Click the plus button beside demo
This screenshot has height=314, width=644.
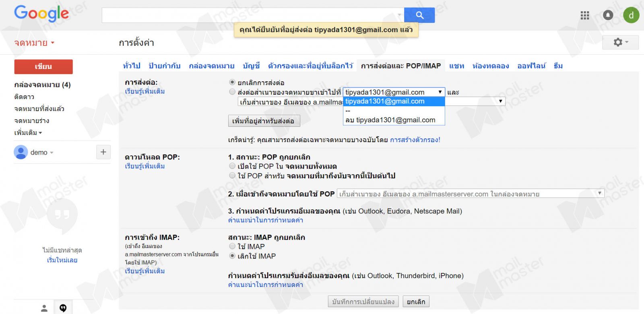(103, 152)
